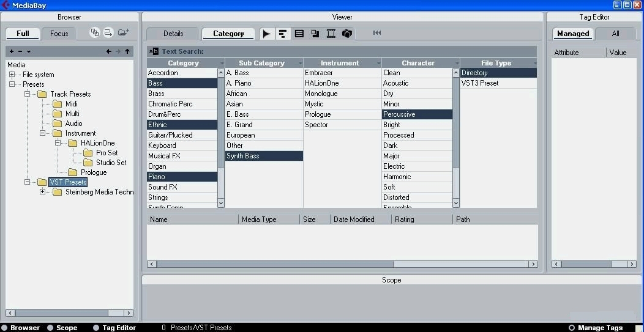This screenshot has width=644, height=332.
Task: Click the back arrow in Browser
Action: point(108,51)
